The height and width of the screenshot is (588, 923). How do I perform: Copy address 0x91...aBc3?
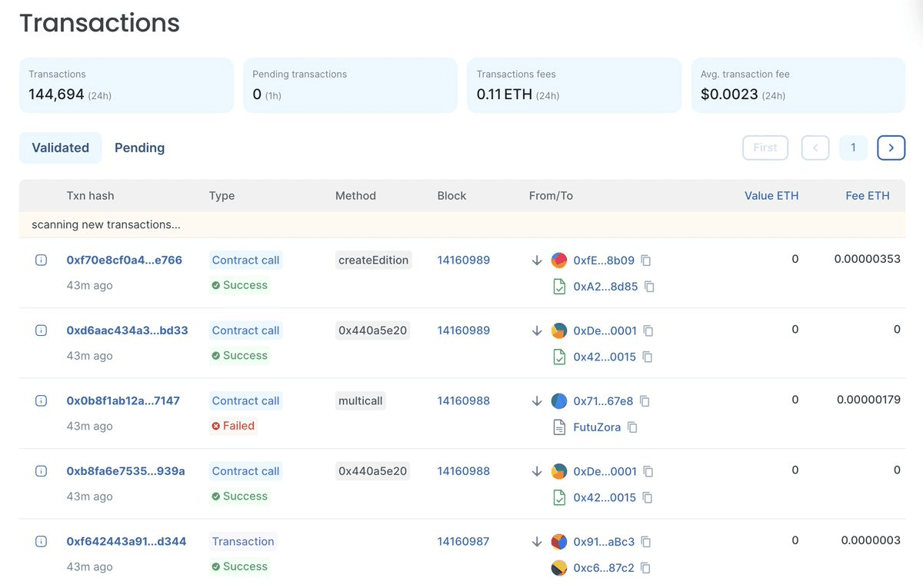coord(646,542)
